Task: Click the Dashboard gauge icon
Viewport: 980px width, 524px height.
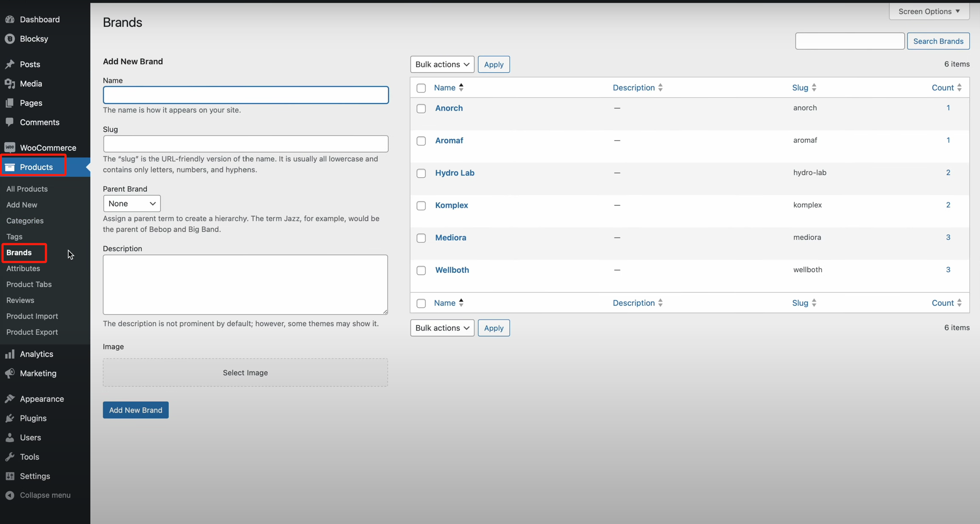Action: point(10,20)
